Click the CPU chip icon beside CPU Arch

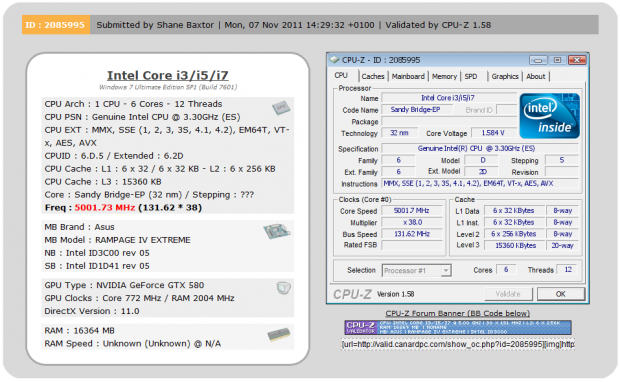coord(281,108)
